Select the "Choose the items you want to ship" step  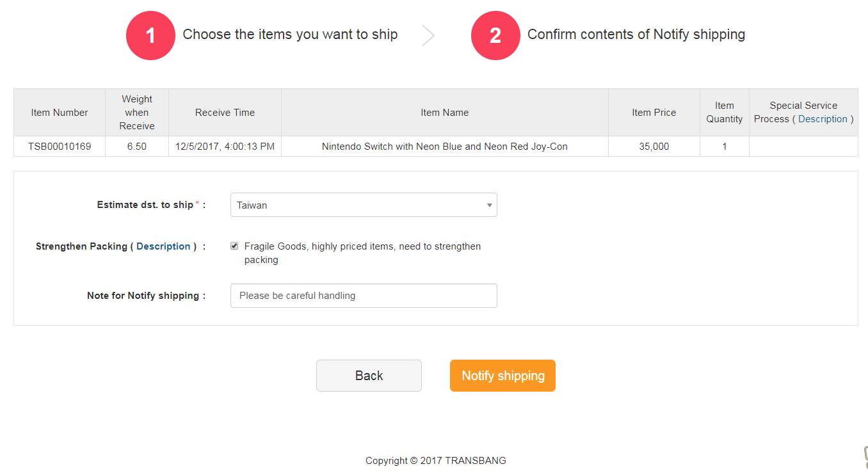click(290, 35)
